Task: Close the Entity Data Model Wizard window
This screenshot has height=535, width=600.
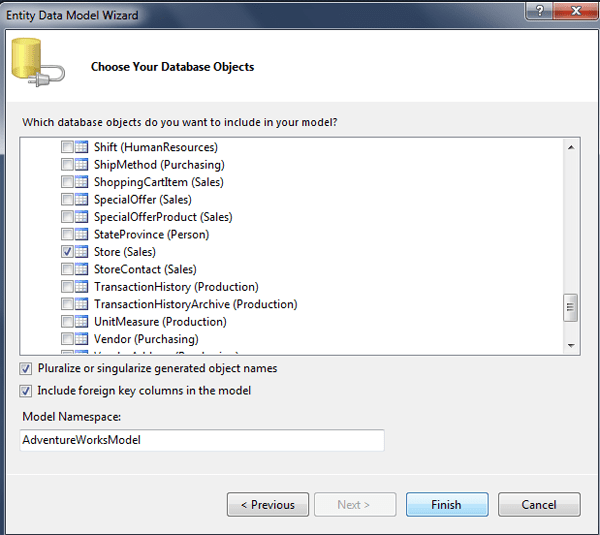Action: 576,11
